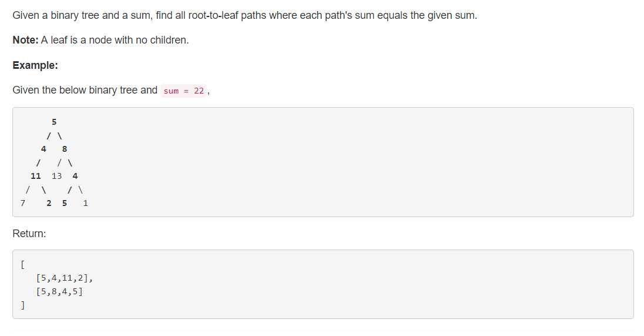This screenshot has height=336, width=644.
Task: Click the opening bracket in Return block
Action: (22, 264)
